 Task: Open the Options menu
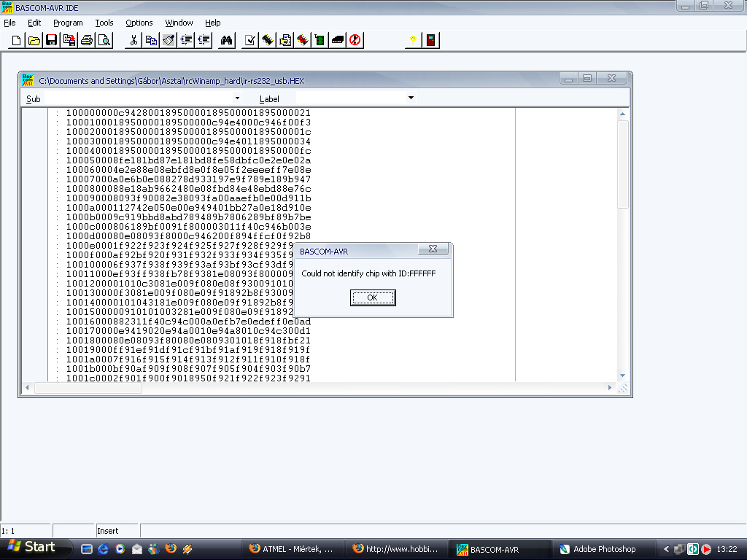point(139,23)
